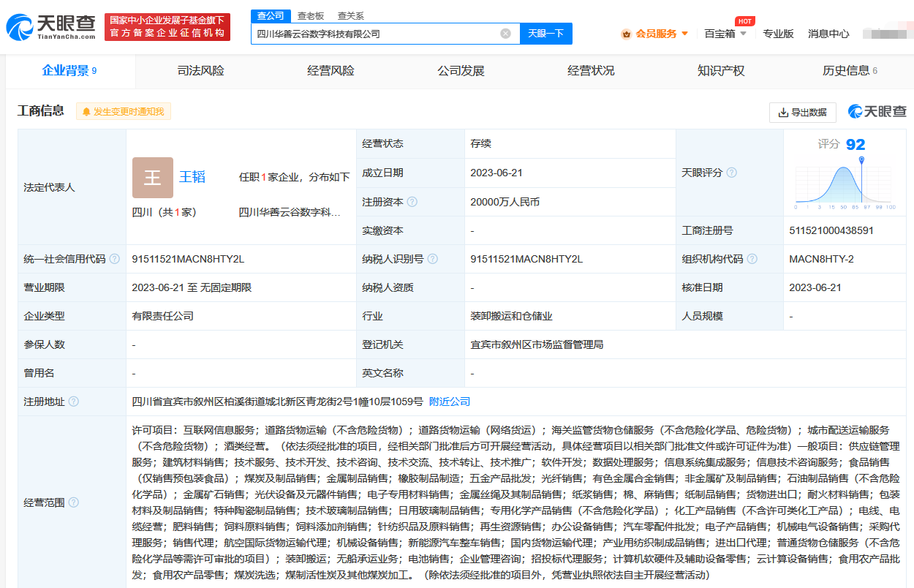The image size is (914, 588).
Task: Open legal representative 王韬 link
Action: [192, 176]
